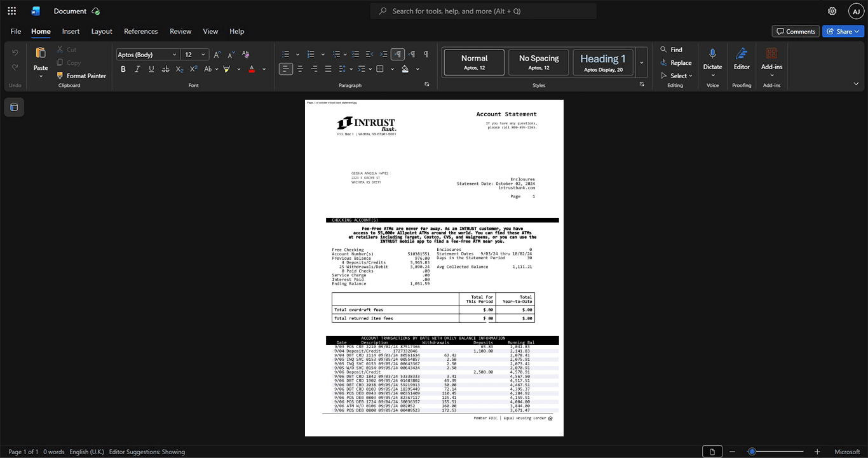Open change case dropdown
Screen dimensions: 868x458
point(210,69)
